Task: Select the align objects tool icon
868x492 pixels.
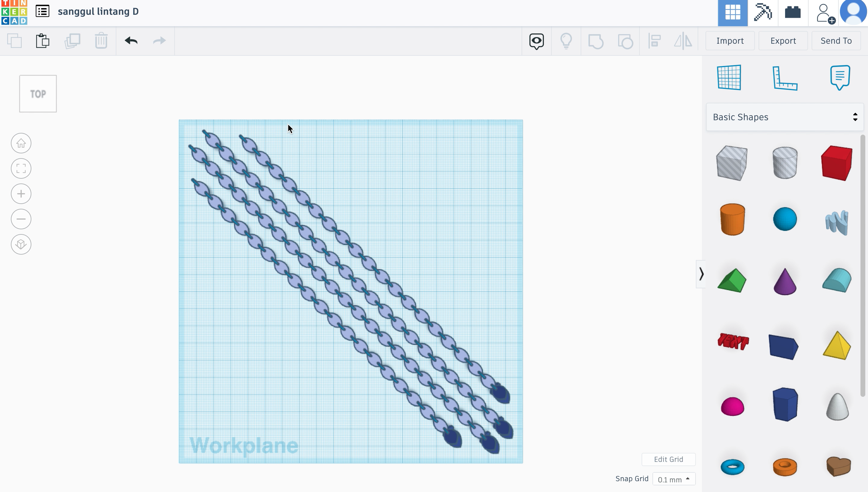Action: 654,40
